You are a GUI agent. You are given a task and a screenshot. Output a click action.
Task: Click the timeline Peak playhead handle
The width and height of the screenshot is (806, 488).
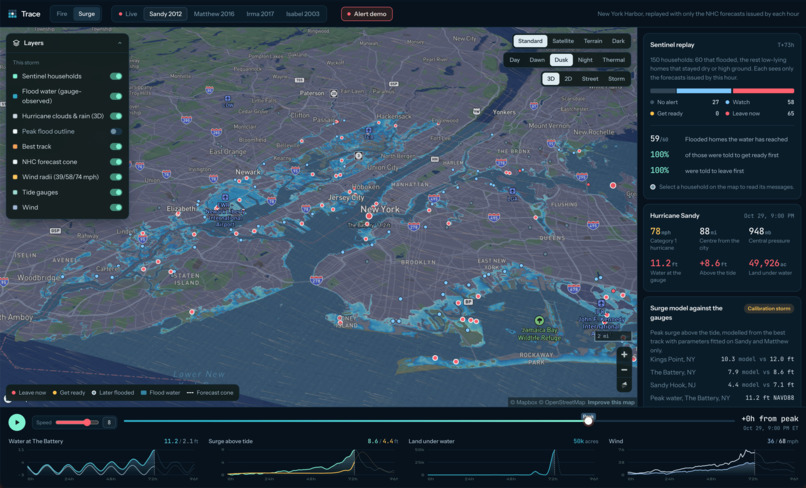588,421
